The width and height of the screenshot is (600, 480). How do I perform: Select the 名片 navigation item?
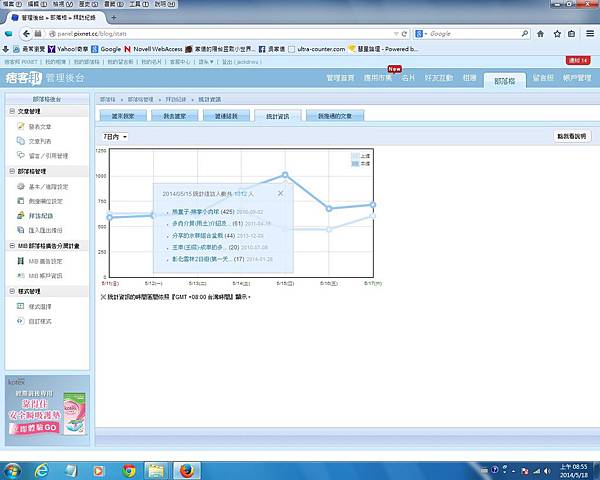(x=408, y=78)
